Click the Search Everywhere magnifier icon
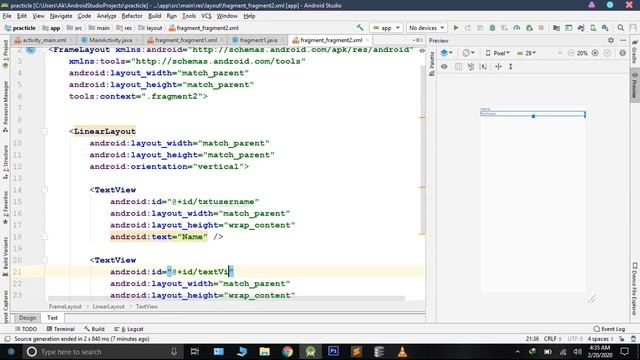Image resolution: width=640 pixels, height=360 pixels. pyautogui.click(x=620, y=28)
